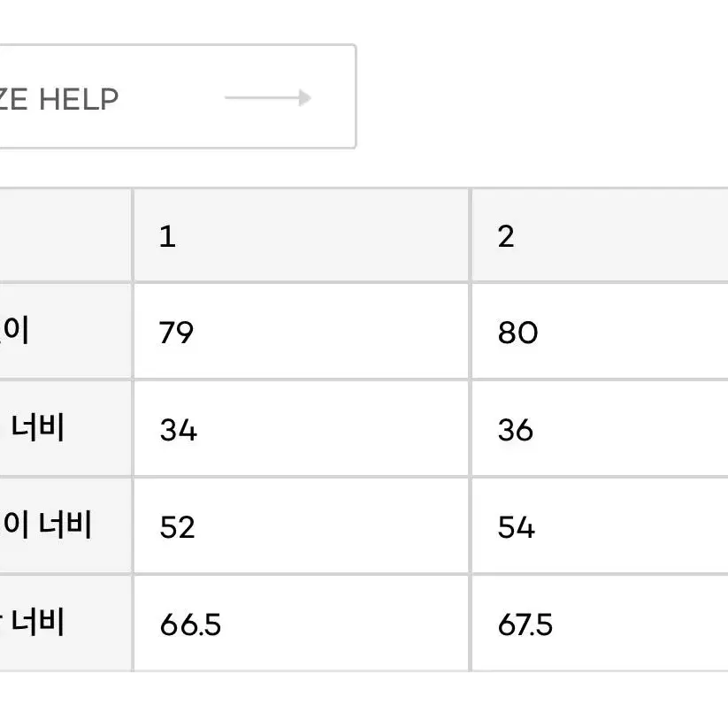Click the width value 54 cell
The width and height of the screenshot is (728, 728).
coord(600,526)
